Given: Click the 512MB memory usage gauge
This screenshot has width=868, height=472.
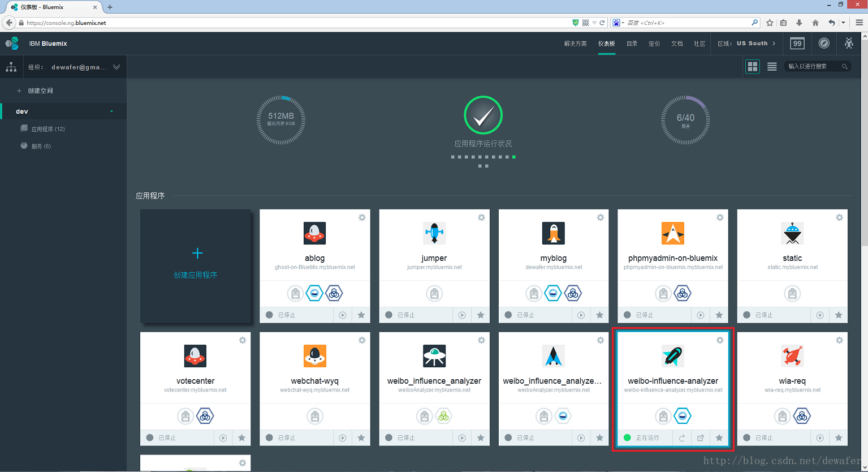Looking at the screenshot, I should (281, 120).
